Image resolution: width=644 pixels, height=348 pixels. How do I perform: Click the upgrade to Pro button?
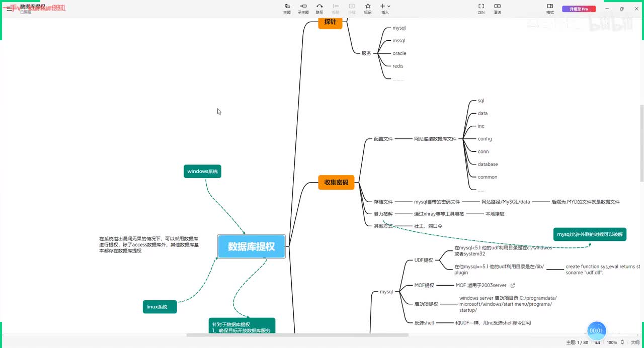579,9
